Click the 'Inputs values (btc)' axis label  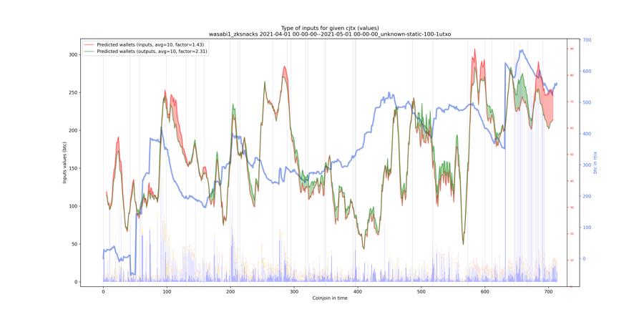pyautogui.click(x=64, y=162)
